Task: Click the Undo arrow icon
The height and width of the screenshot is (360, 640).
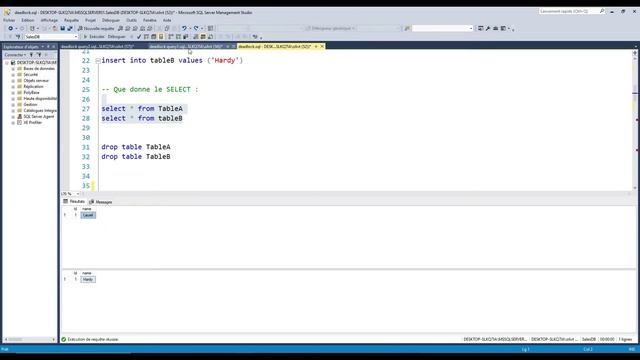Action: (x=184, y=29)
